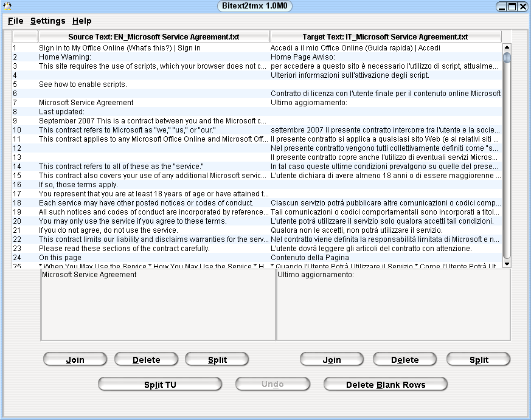Click the Split TU button

(160, 384)
